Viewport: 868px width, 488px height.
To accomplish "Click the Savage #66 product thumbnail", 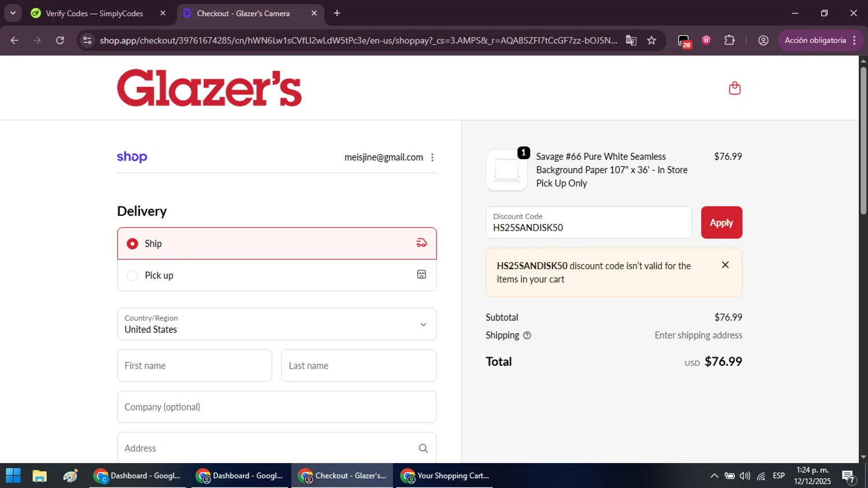I will (x=506, y=170).
